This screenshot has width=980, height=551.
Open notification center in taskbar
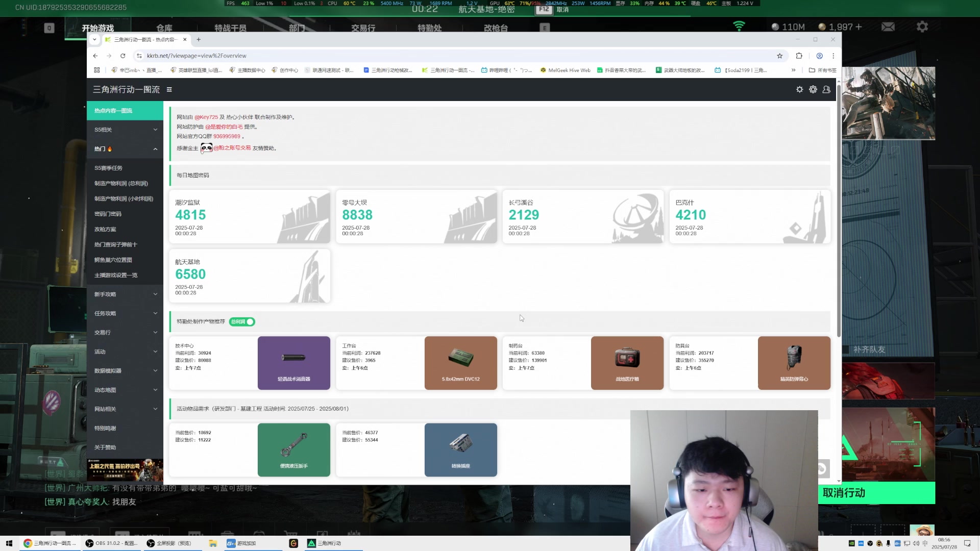coord(967,543)
